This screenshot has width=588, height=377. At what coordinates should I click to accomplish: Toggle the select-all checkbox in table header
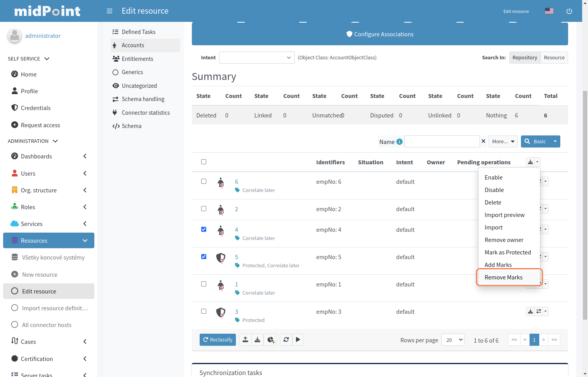(x=204, y=162)
